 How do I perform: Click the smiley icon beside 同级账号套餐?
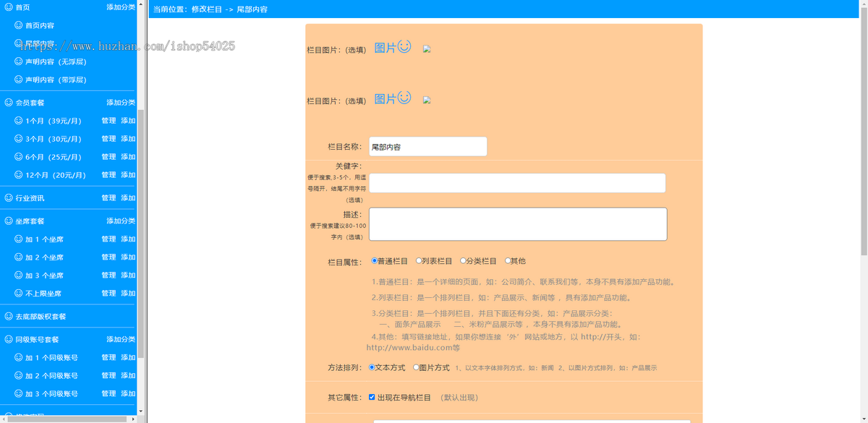tap(9, 340)
